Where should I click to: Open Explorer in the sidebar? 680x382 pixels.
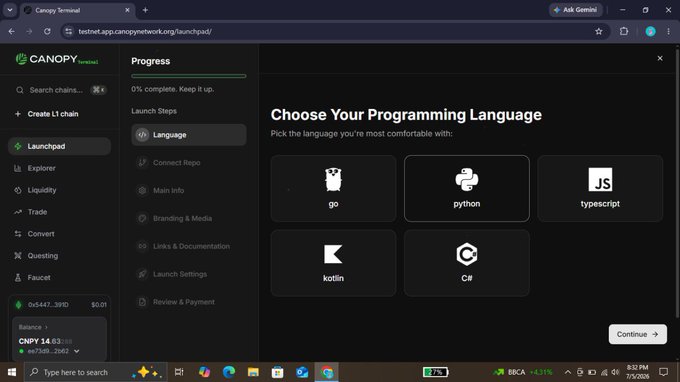tap(59, 168)
